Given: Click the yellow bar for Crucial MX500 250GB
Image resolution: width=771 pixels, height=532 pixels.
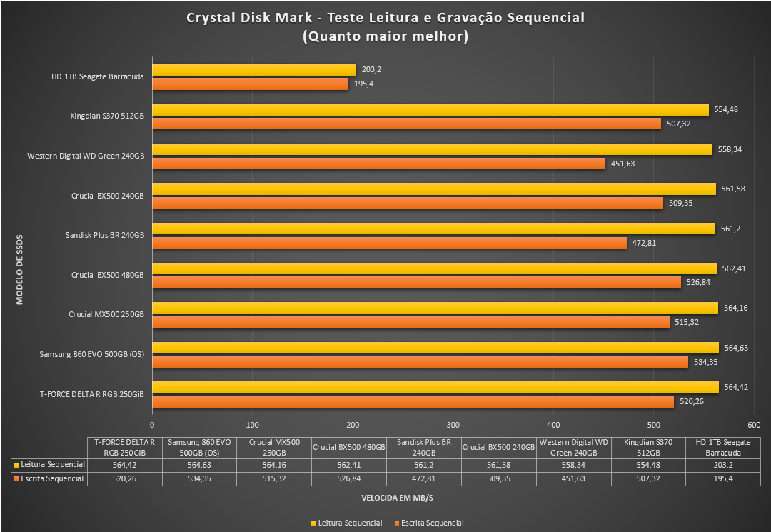Looking at the screenshot, I should pyautogui.click(x=435, y=308).
